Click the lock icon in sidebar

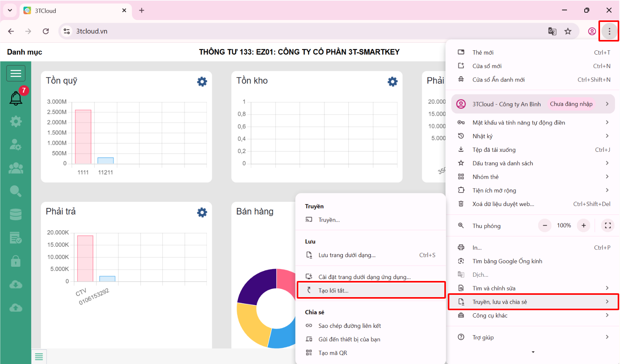point(16,261)
